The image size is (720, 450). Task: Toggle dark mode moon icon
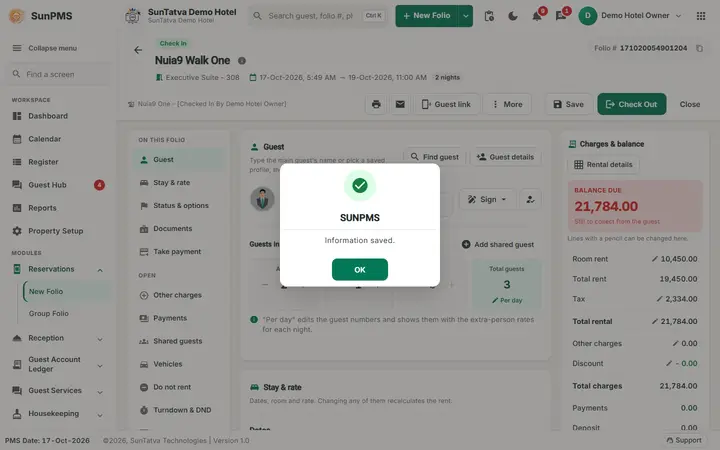click(x=513, y=16)
